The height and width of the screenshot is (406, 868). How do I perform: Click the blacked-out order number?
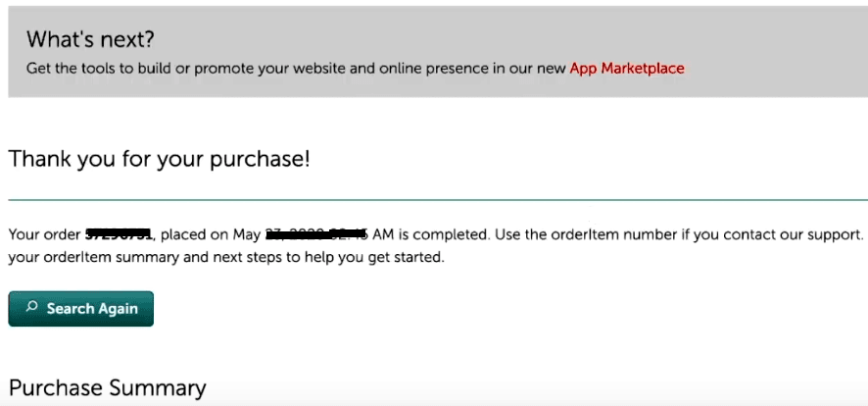119,234
